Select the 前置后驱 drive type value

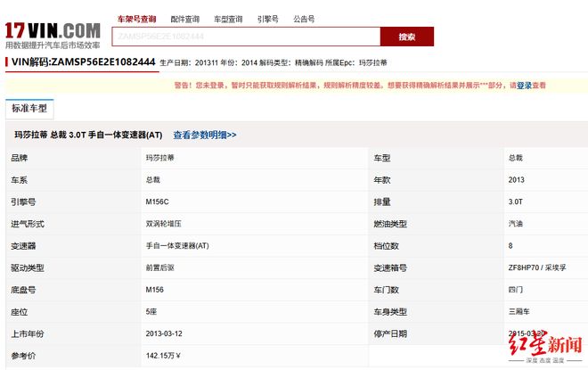(x=159, y=267)
